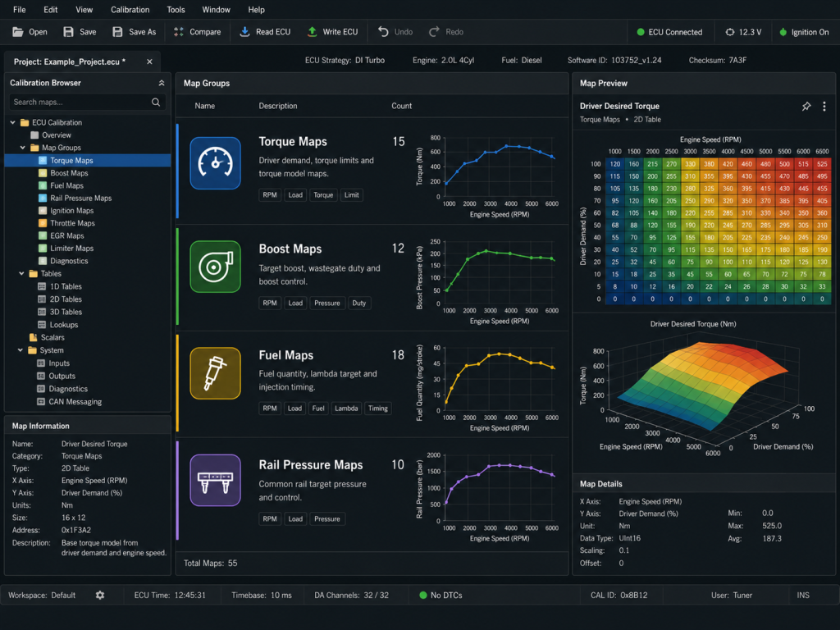
Task: Open the Calibration menu
Action: pos(130,10)
